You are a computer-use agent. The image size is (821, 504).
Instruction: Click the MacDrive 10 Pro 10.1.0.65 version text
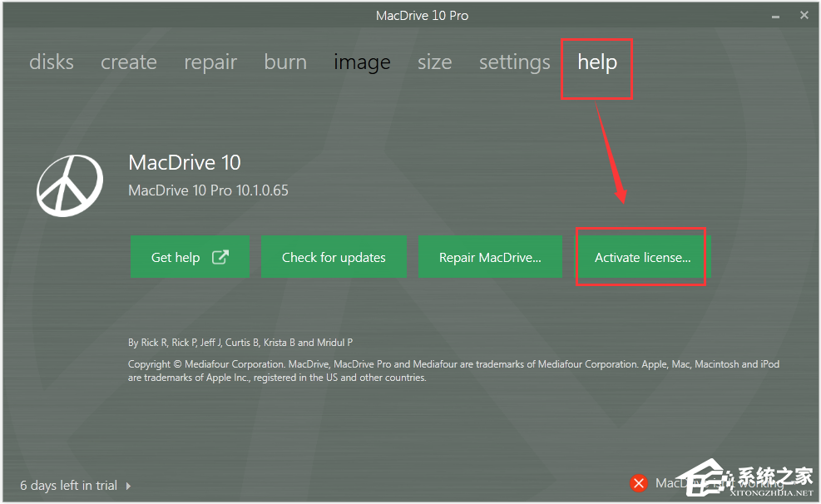click(209, 190)
